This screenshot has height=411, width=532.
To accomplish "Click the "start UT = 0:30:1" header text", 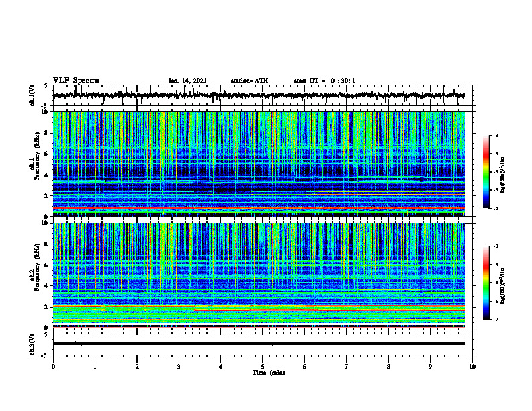I will (324, 81).
